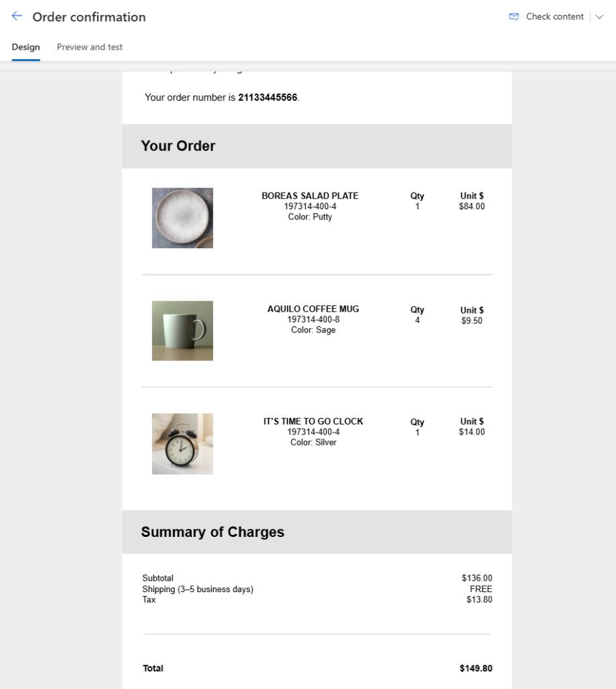This screenshot has height=689, width=616.
Task: Expand the Check content dropdown chevron
Action: pyautogui.click(x=599, y=17)
